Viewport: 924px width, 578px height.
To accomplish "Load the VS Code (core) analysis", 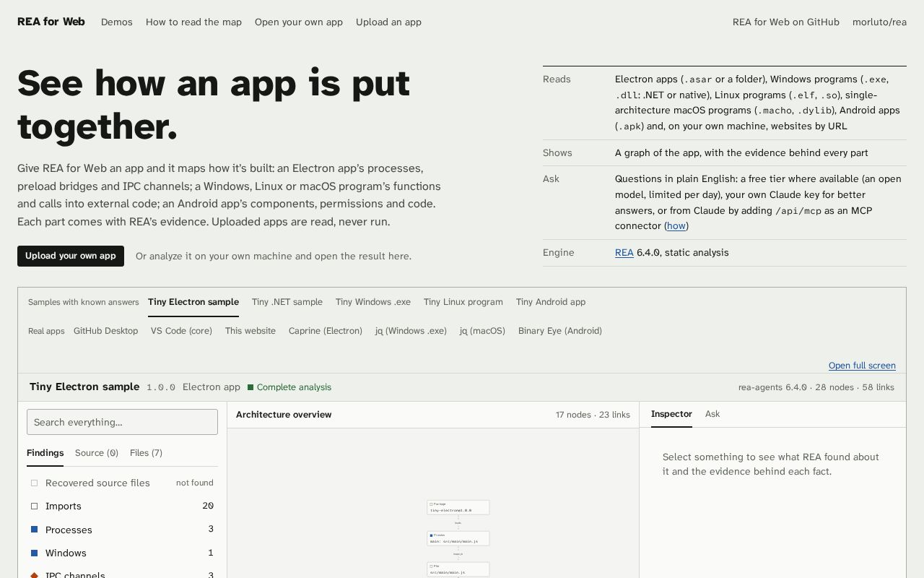I will [x=181, y=331].
